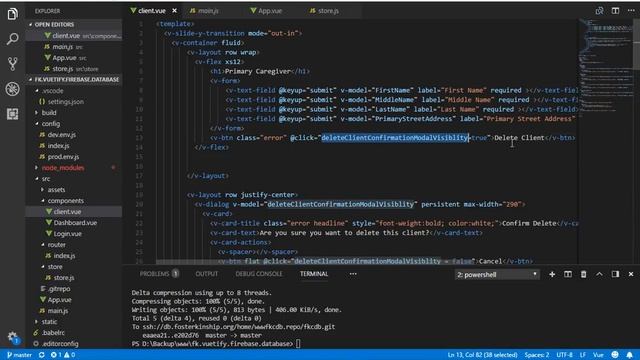Open dev.env.js in the config folder
640x360 pixels.
click(x=62, y=135)
